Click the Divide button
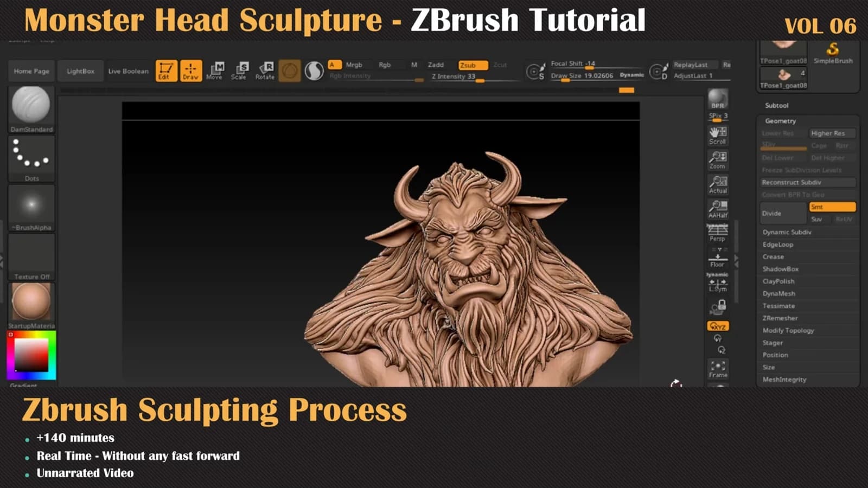This screenshot has height=488, width=868. click(783, 213)
